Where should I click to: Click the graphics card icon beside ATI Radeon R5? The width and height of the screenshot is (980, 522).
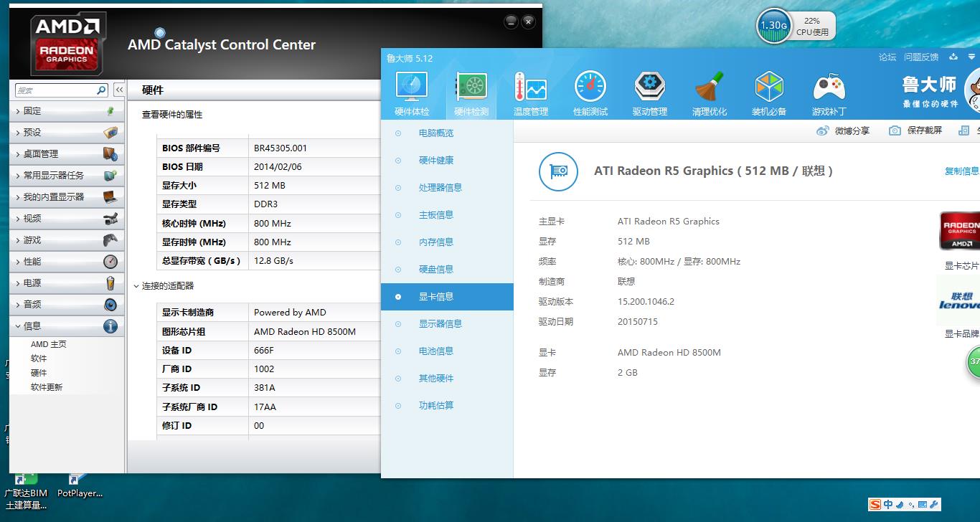[x=558, y=171]
